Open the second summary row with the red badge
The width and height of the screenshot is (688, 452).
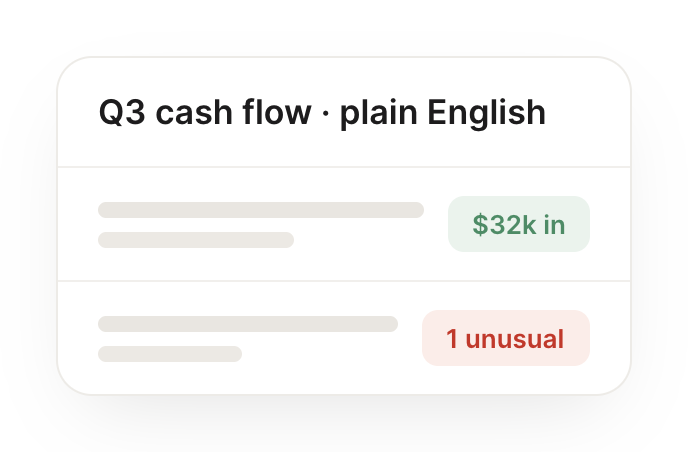344,337
